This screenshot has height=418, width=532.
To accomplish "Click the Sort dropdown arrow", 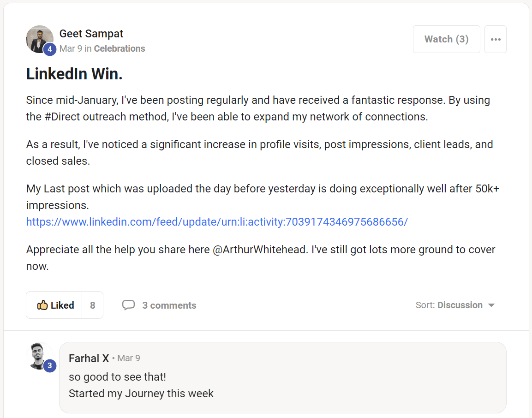I will pyautogui.click(x=491, y=305).
